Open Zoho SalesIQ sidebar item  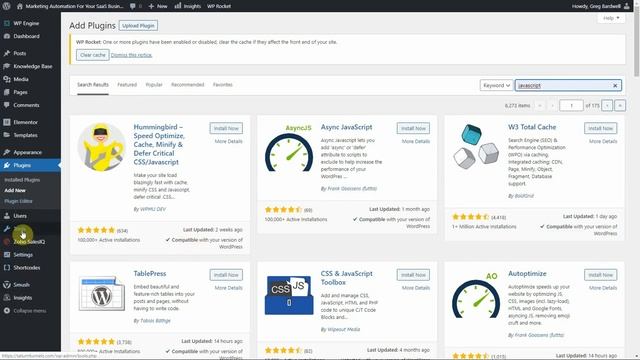(x=30, y=242)
